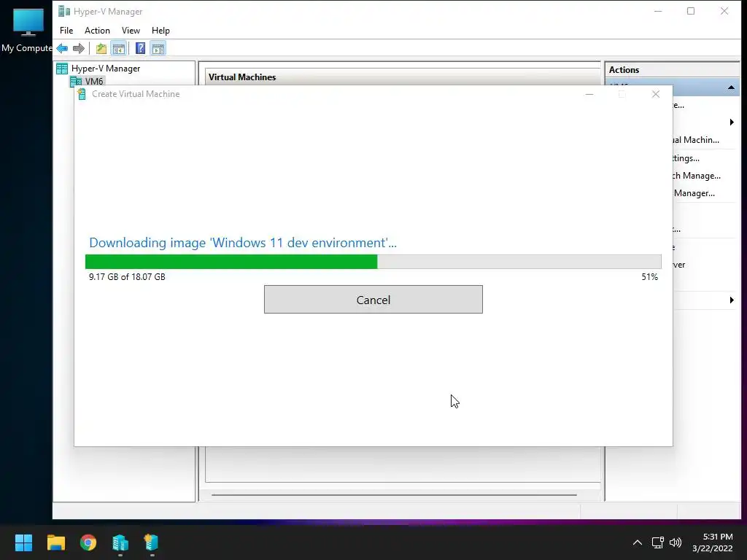Click the Downloading image heading text

[242, 243]
